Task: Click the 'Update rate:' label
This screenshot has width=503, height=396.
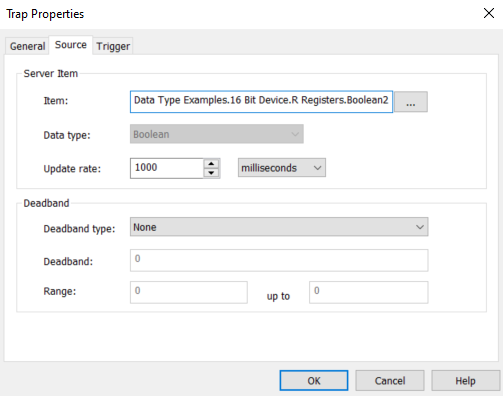Action: [x=72, y=169]
